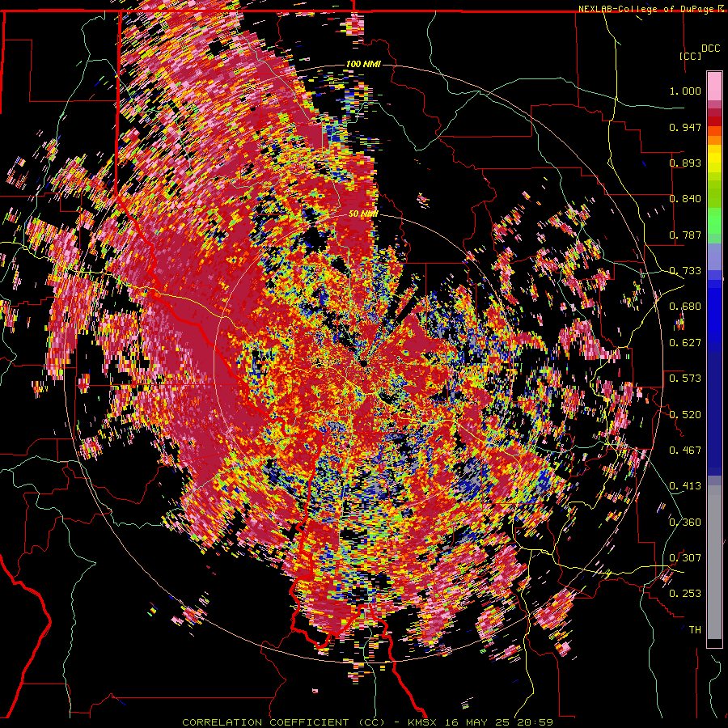The width and height of the screenshot is (728, 728).
Task: Select the 0.573 scale value
Action: (685, 379)
